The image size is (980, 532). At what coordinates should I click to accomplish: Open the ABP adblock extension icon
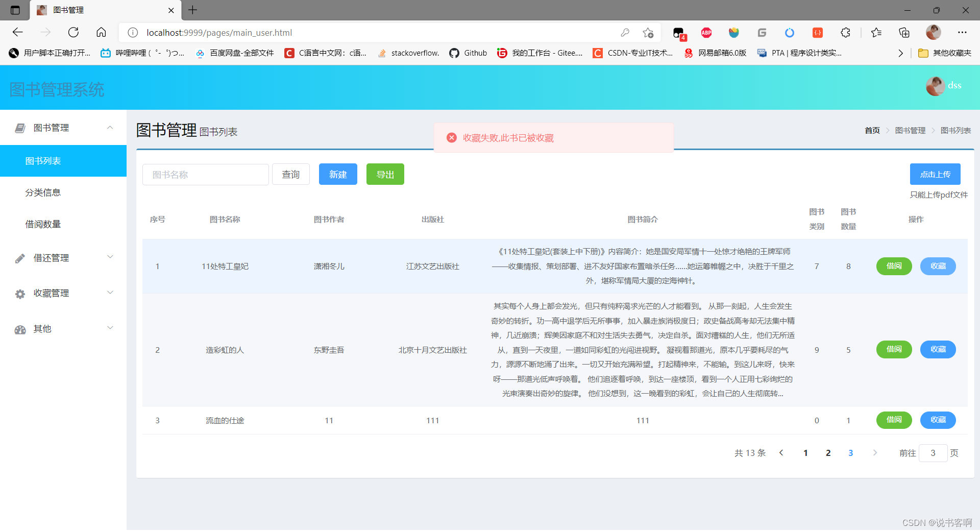click(x=706, y=33)
